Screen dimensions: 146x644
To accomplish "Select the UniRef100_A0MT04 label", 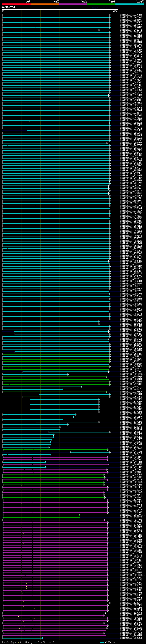I will pos(131,376).
